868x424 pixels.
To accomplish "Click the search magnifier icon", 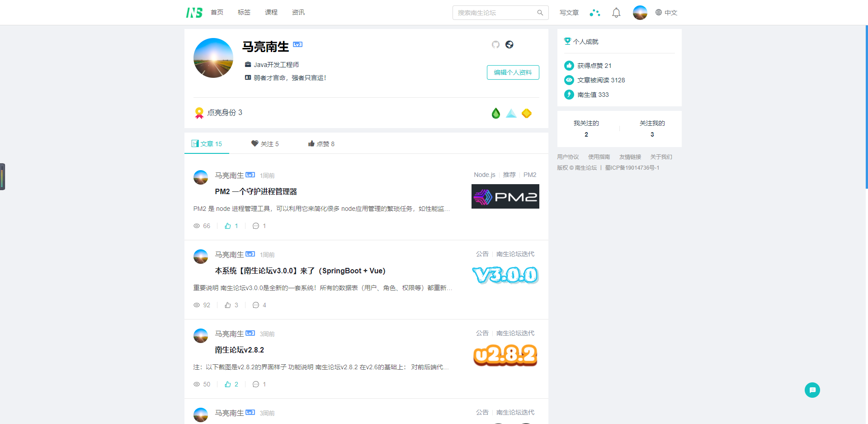I will [x=540, y=13].
